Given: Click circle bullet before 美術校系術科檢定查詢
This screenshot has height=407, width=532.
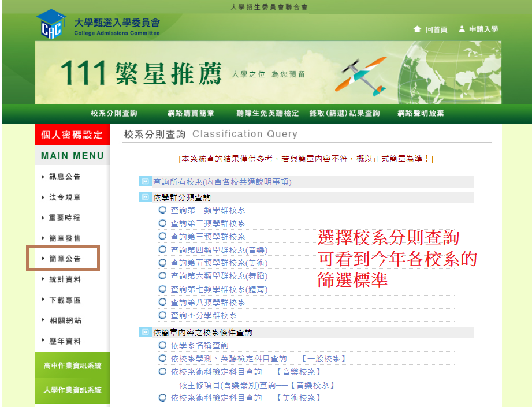Looking at the screenshot, I should 162,398.
